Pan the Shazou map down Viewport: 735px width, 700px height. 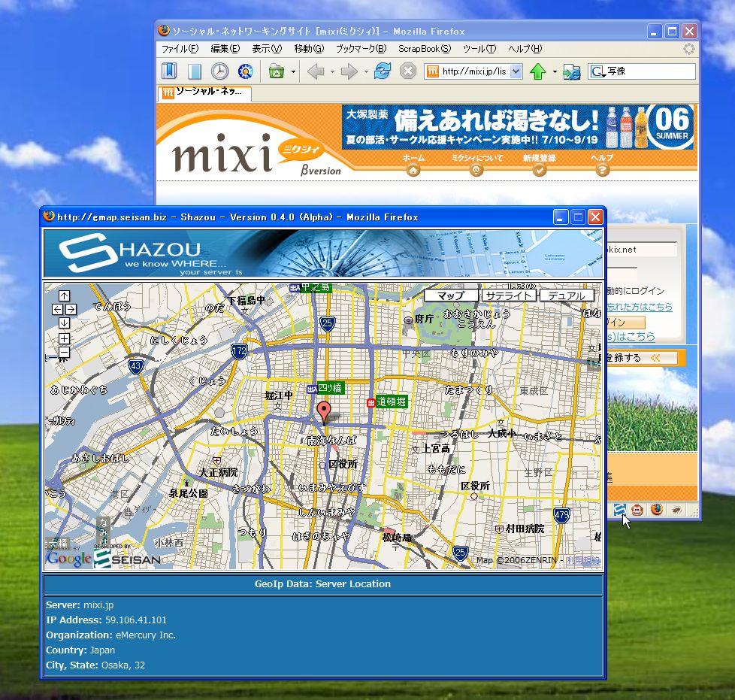[64, 323]
